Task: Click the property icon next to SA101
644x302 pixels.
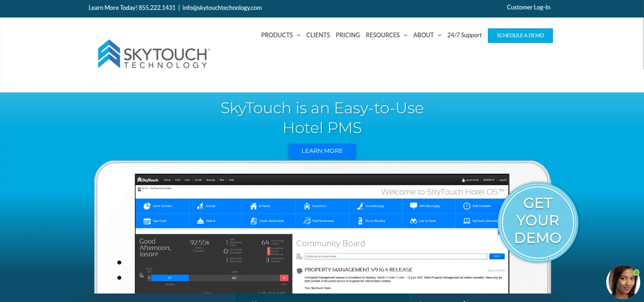Action: 139,189
